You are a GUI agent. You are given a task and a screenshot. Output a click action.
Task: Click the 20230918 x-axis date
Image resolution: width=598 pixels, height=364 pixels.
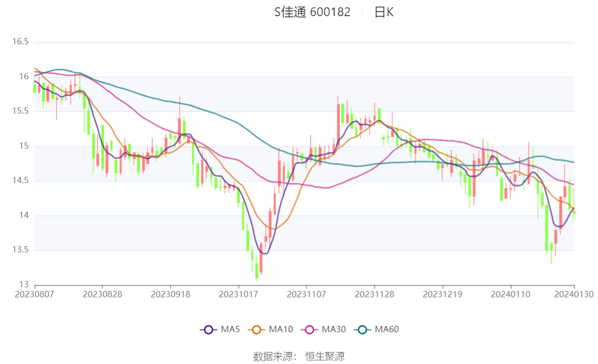[x=170, y=294]
